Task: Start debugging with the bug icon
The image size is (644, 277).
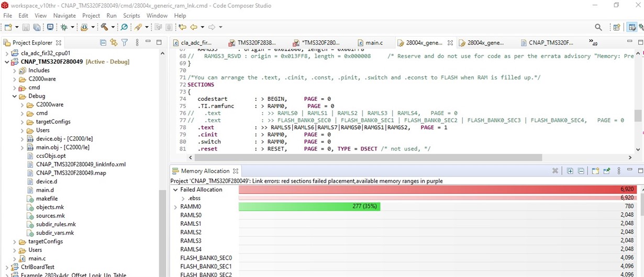Action: [64, 27]
